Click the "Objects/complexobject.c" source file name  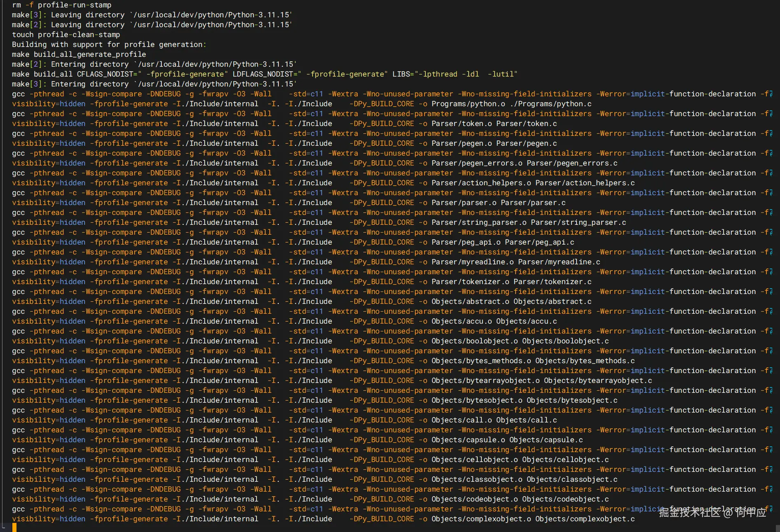(x=585, y=519)
